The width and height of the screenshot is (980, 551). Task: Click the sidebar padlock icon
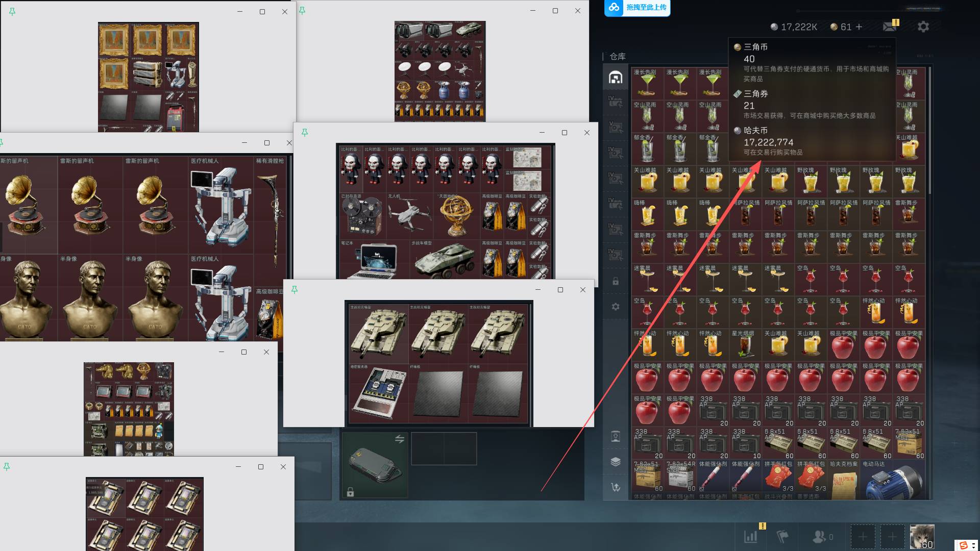coord(616,281)
